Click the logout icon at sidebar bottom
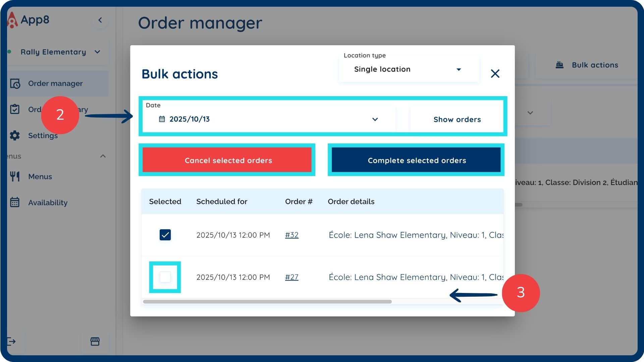The width and height of the screenshot is (644, 362). click(x=11, y=342)
